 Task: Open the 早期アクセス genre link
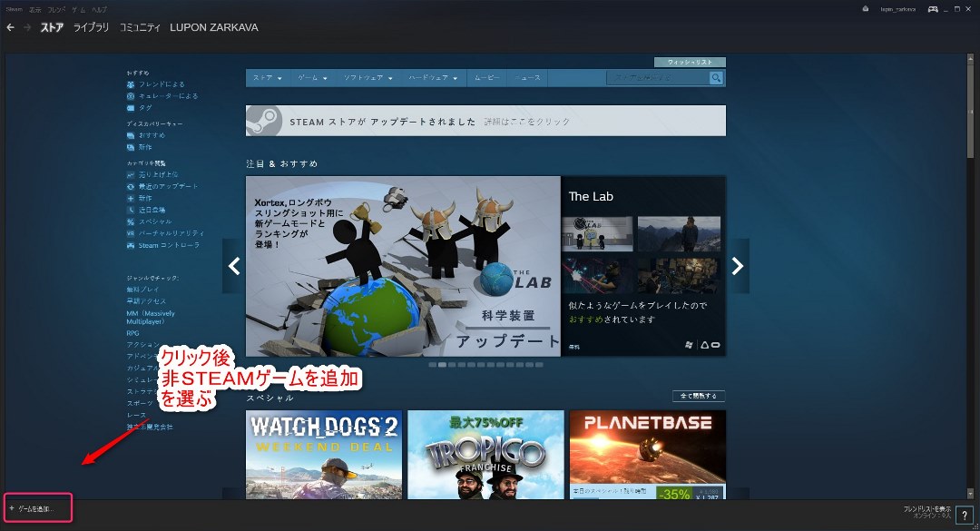pyautogui.click(x=145, y=301)
